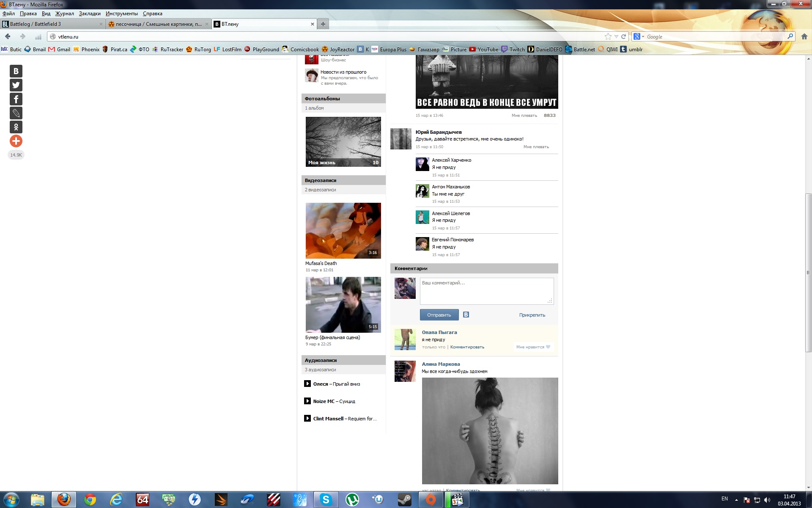Open the YouTube bookmark

484,49
